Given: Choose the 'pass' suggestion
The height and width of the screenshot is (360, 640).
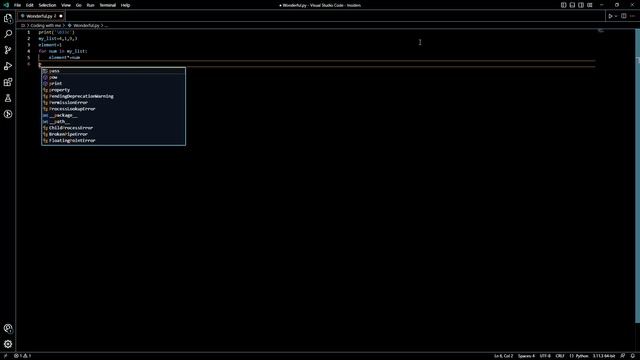Looking at the screenshot, I should pos(113,71).
